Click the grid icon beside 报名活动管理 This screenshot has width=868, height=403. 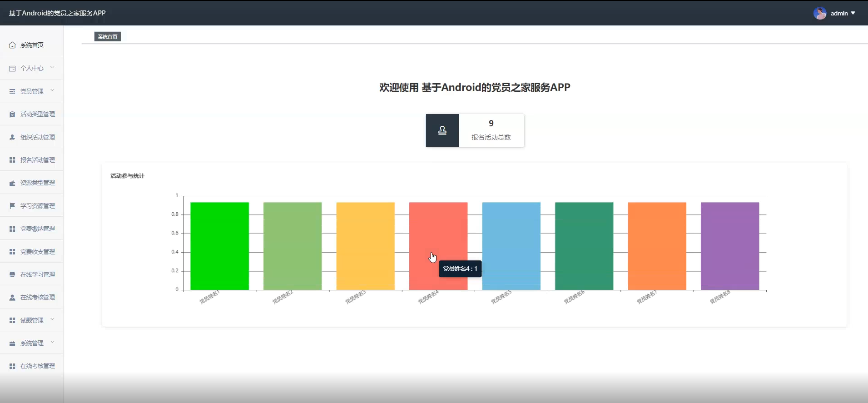12,160
